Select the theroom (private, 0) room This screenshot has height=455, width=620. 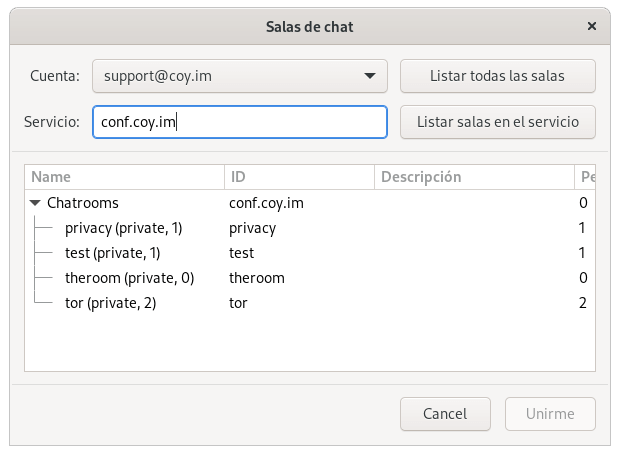tap(129, 278)
